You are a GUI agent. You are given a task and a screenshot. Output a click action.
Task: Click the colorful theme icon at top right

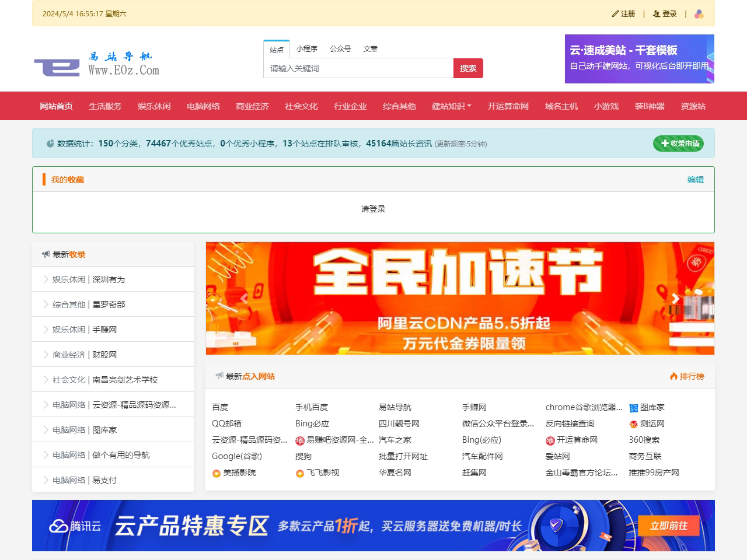(699, 14)
